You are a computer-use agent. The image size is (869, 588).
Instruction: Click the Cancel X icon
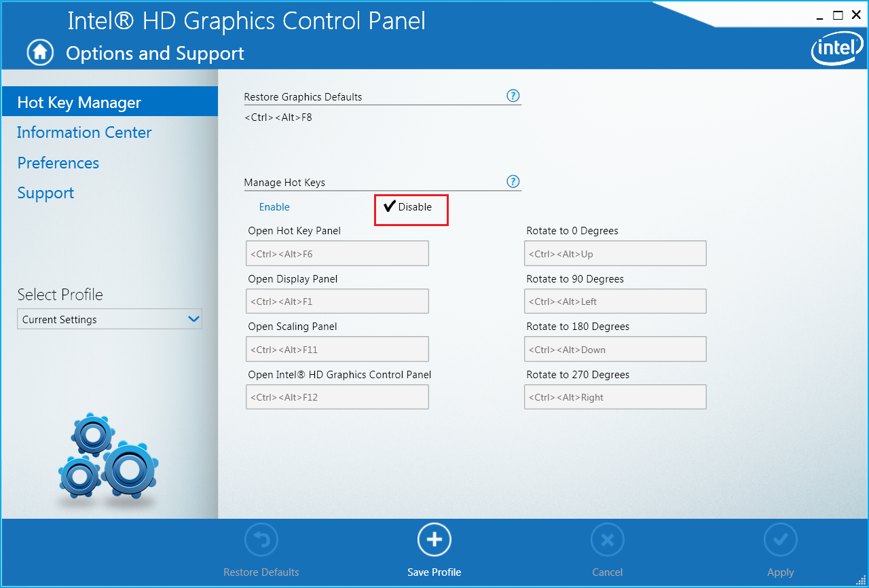point(608,540)
